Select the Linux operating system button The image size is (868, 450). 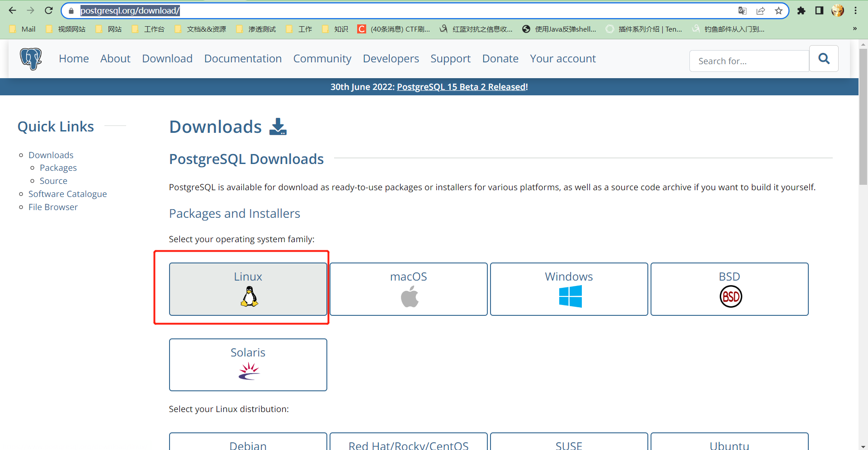point(248,289)
